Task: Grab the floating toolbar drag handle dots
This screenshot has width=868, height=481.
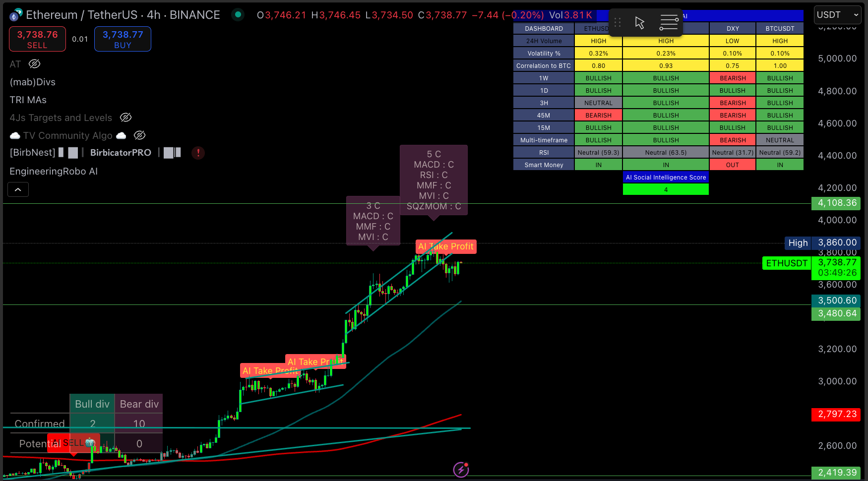Action: (x=618, y=22)
